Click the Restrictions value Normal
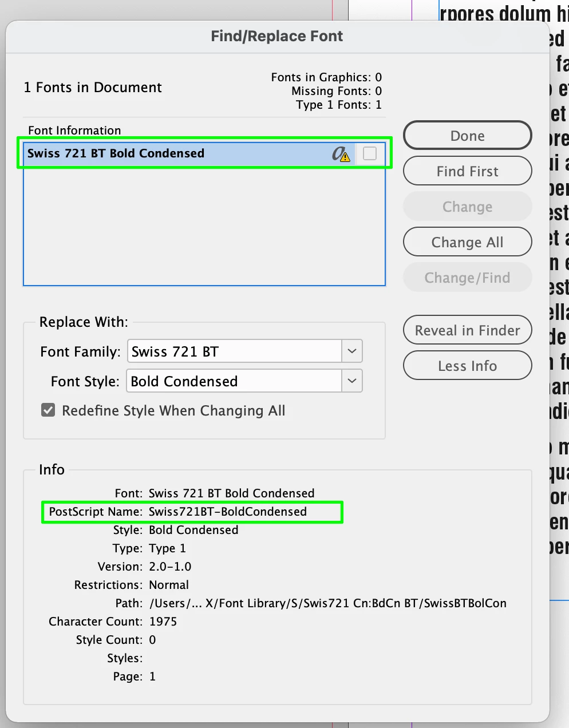The height and width of the screenshot is (728, 569). [x=169, y=585]
